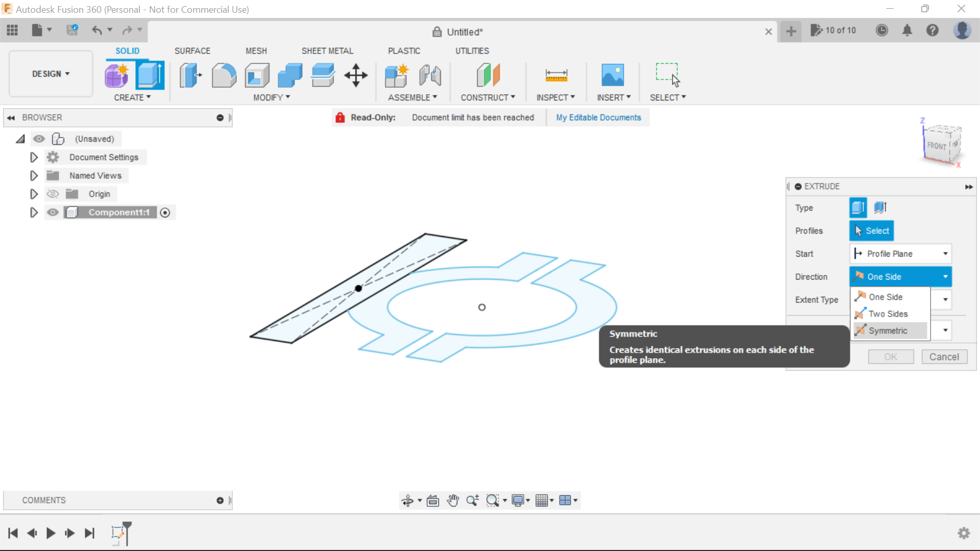The height and width of the screenshot is (551, 980).
Task: Jump to timeline end with skip-forward control
Action: pyautogui.click(x=90, y=533)
